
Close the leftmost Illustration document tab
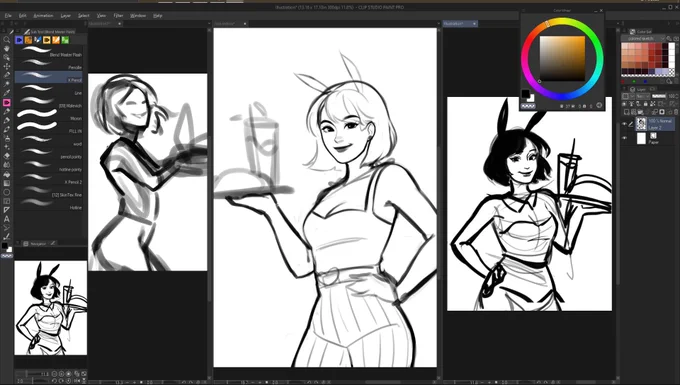coord(119,24)
